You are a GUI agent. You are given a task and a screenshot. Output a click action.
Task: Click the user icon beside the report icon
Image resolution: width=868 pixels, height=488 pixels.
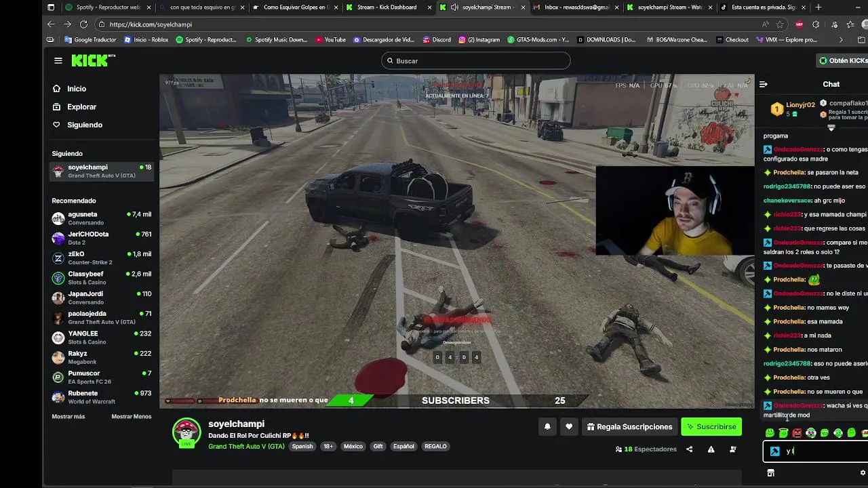pyautogui.click(x=732, y=449)
